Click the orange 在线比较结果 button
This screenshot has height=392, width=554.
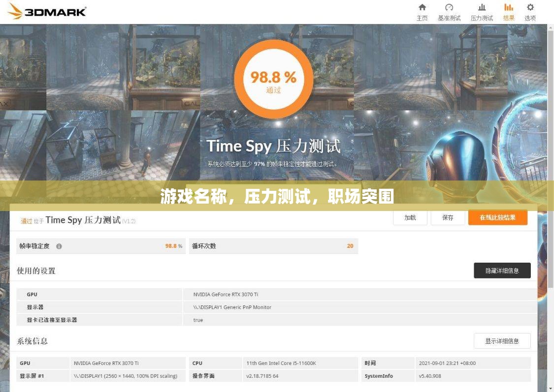tap(497, 218)
